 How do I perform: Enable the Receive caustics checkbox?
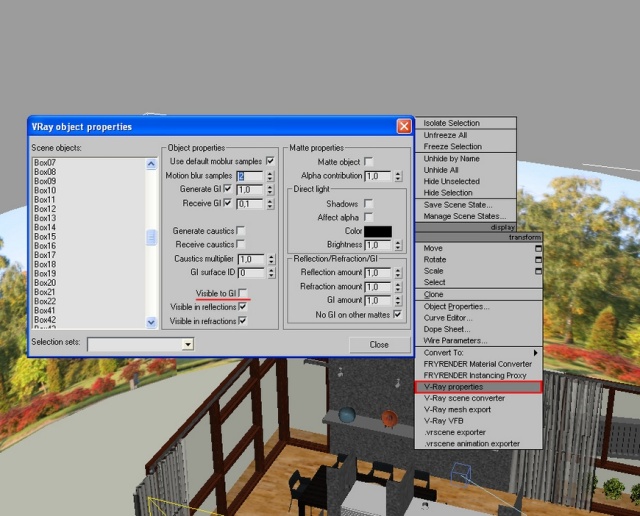coord(241,244)
